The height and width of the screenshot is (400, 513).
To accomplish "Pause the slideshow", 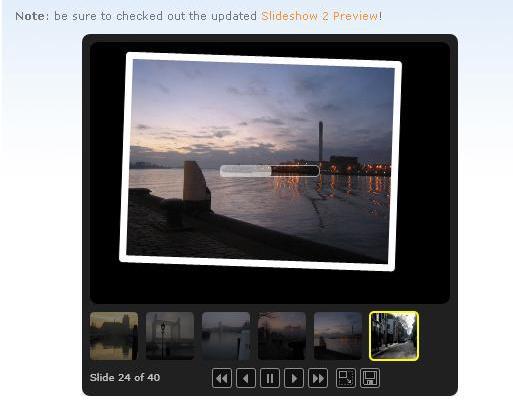I will coord(270,378).
